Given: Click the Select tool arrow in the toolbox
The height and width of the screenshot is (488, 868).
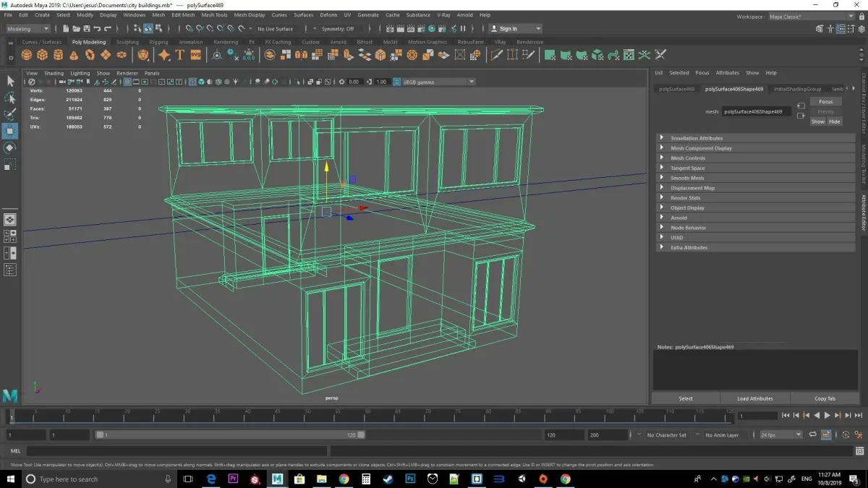Looking at the screenshot, I should [x=10, y=81].
